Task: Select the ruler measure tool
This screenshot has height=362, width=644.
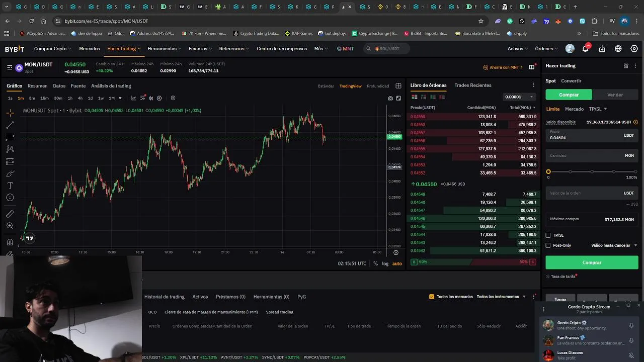Action: pos(10,214)
